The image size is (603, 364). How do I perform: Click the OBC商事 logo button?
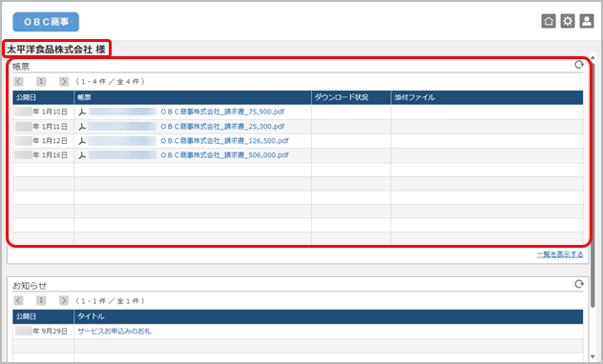(46, 22)
